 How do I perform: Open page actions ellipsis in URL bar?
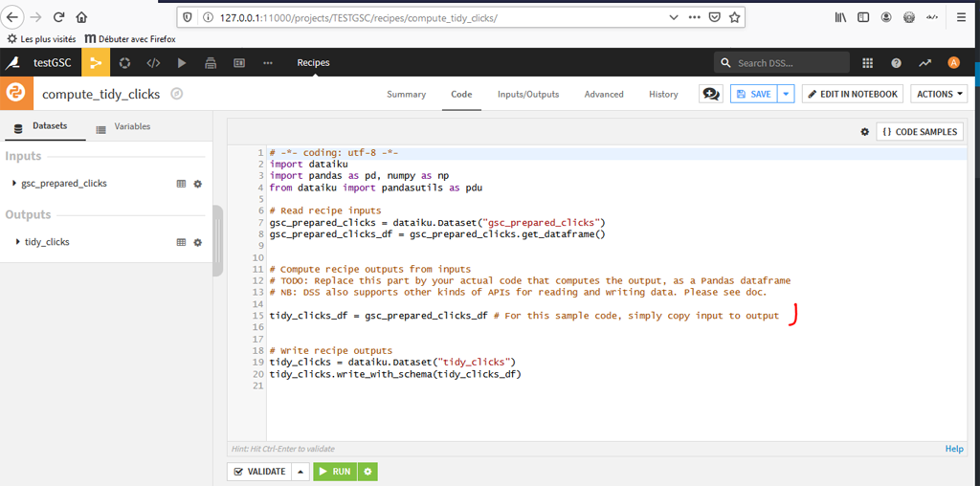click(x=695, y=17)
